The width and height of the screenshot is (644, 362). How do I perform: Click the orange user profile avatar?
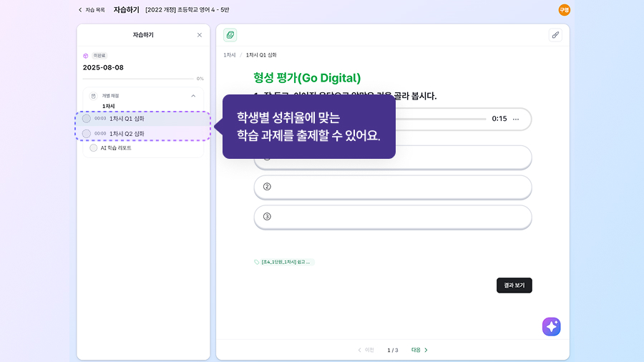(564, 10)
